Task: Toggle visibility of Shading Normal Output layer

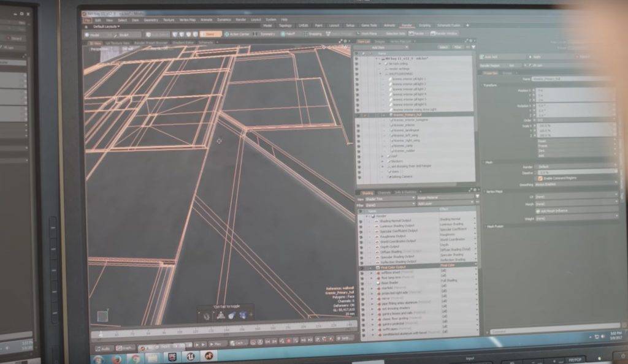Action: click(x=361, y=221)
